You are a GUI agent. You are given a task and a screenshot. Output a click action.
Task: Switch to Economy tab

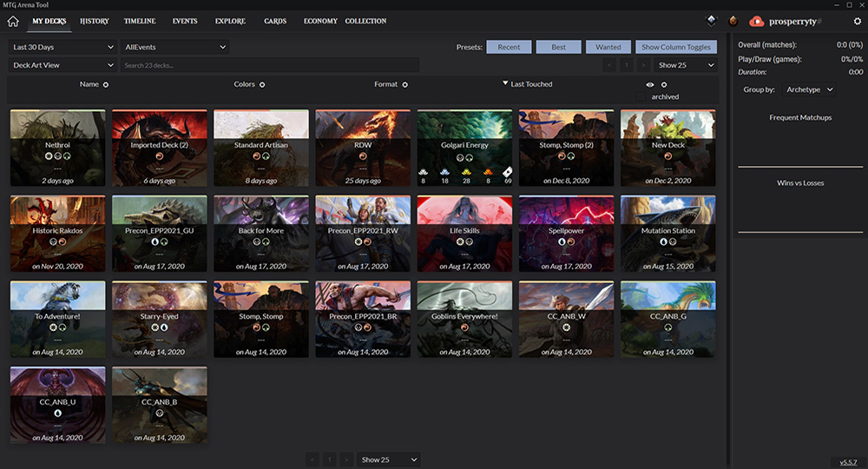point(320,21)
